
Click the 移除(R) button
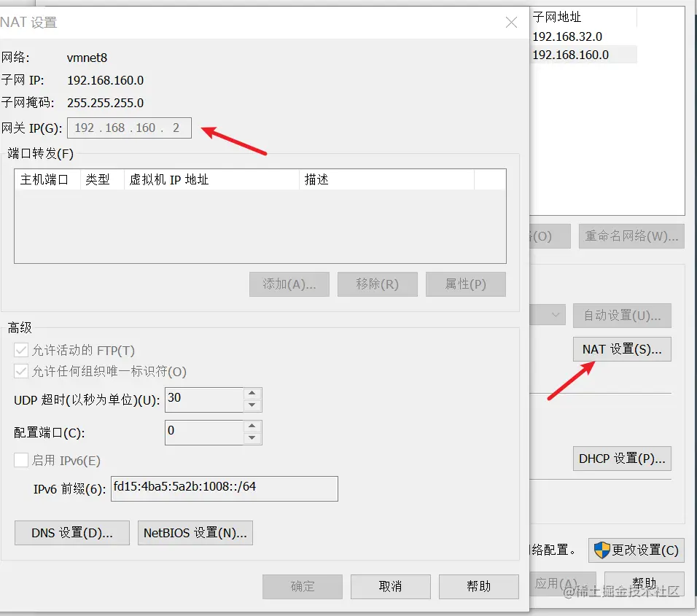(x=378, y=284)
